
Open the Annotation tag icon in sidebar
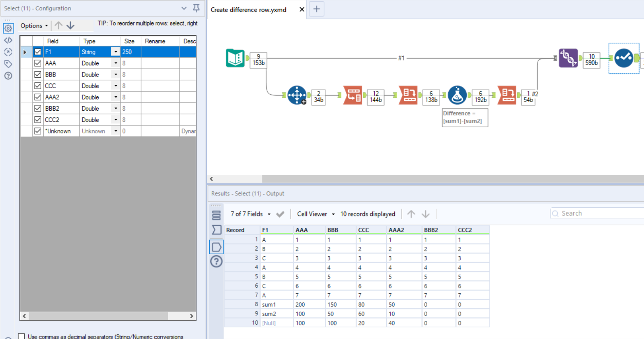click(8, 64)
